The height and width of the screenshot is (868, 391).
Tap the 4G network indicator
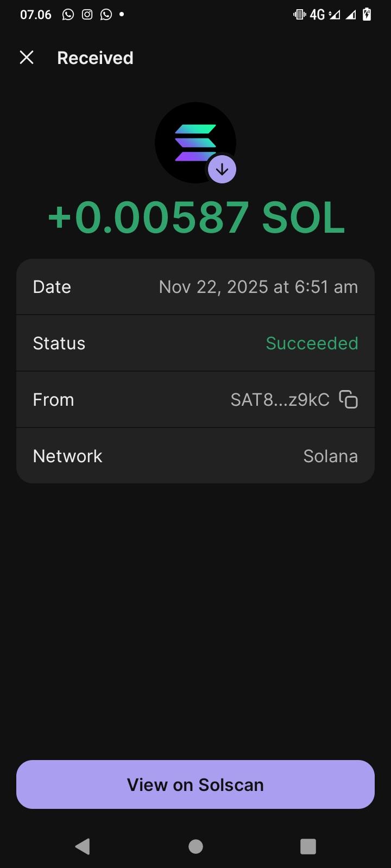click(x=317, y=15)
